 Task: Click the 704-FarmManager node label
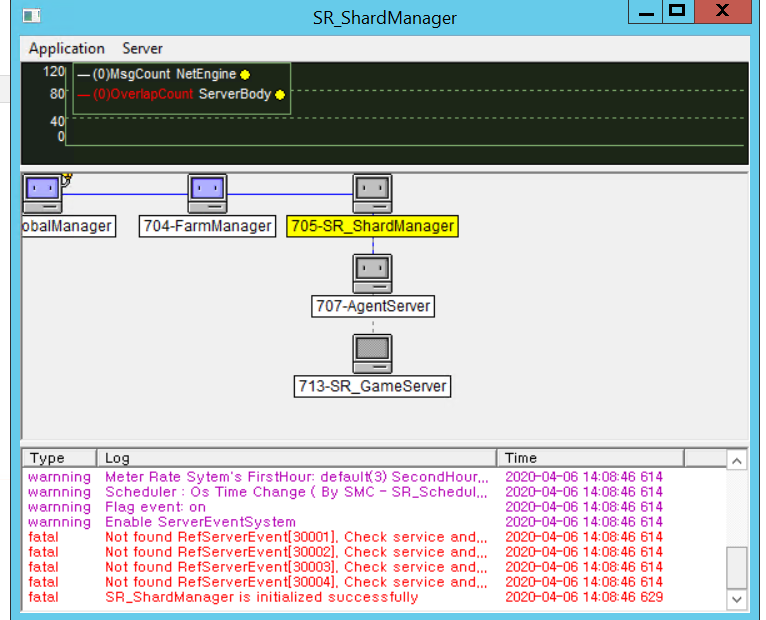(x=208, y=226)
